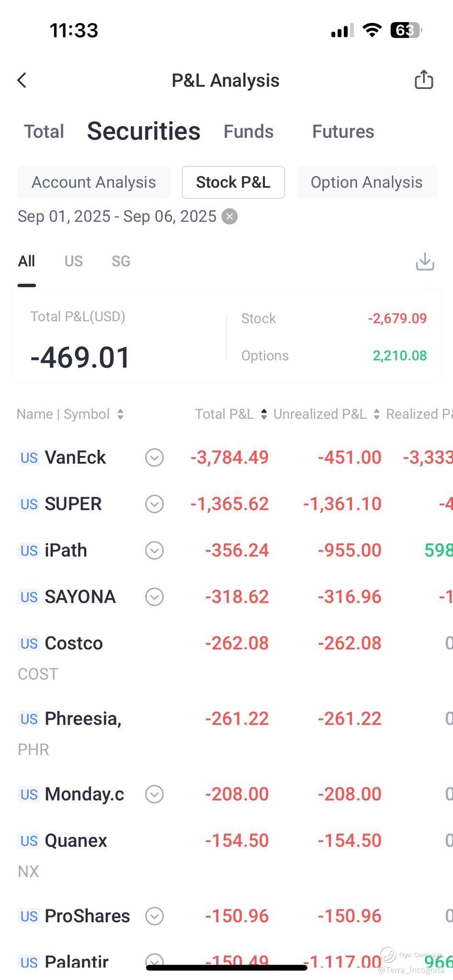453x980 pixels.
Task: Tap the download icon beside market tabs
Action: 425,262
